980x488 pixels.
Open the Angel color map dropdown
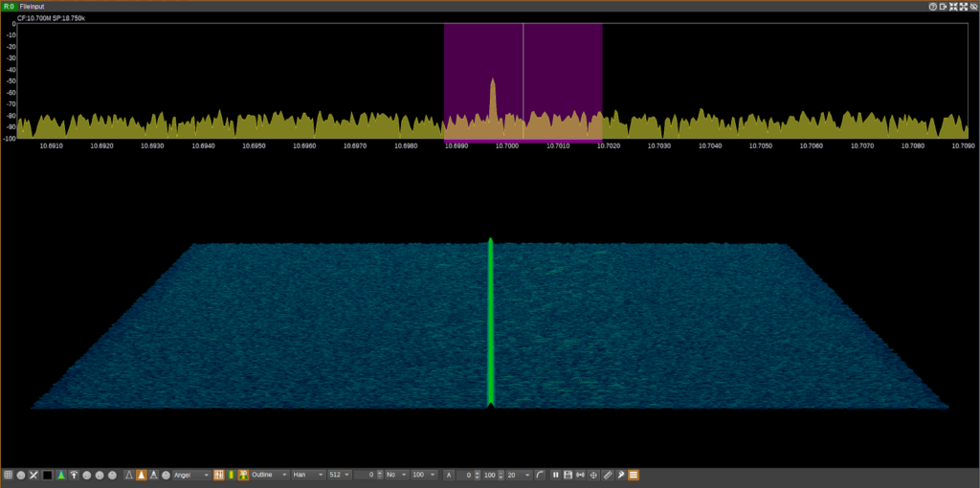pyautogui.click(x=191, y=475)
